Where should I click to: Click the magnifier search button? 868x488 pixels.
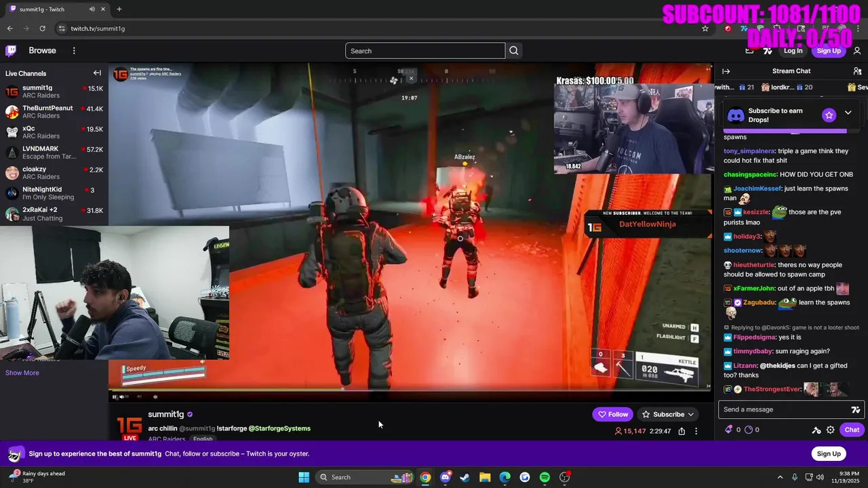[x=514, y=51]
